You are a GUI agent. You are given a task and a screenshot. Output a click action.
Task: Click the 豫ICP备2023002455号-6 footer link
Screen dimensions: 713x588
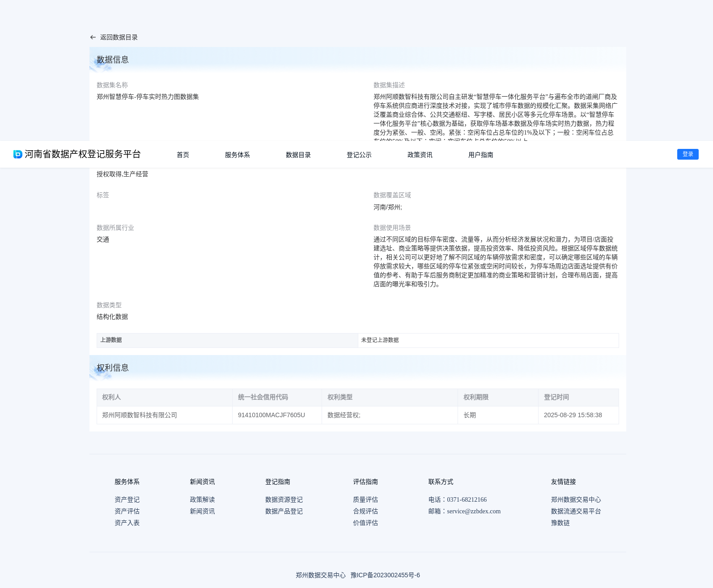385,575
